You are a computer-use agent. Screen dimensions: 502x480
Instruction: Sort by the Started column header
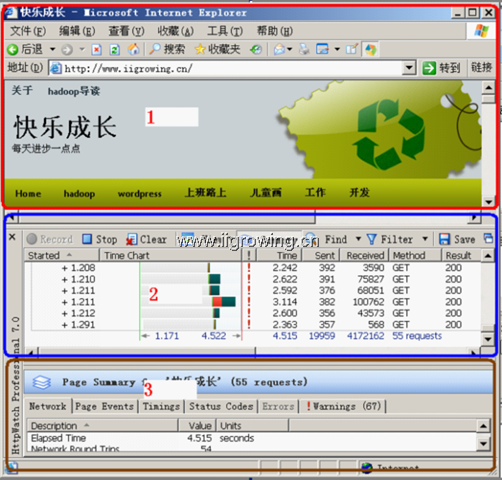point(61,256)
